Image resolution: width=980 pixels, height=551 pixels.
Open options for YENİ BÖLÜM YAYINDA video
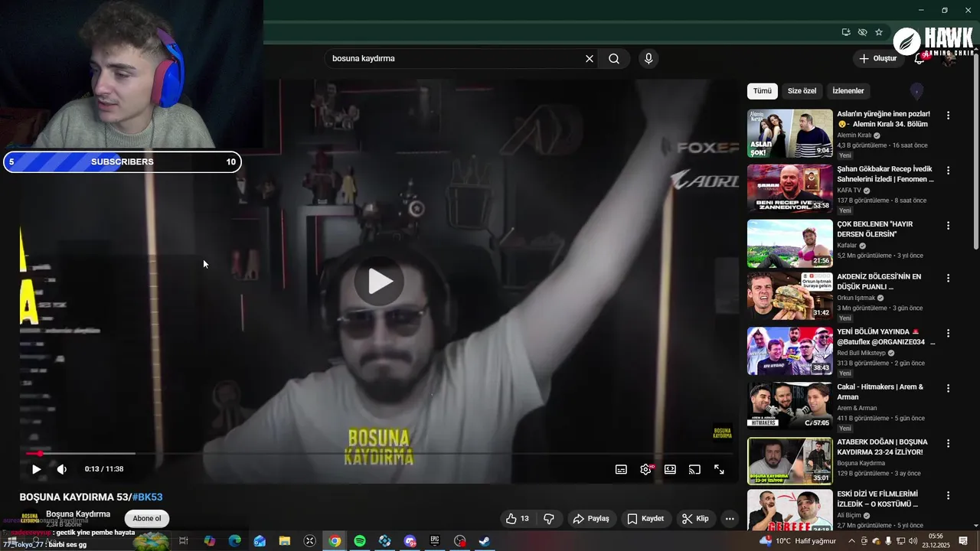(948, 334)
